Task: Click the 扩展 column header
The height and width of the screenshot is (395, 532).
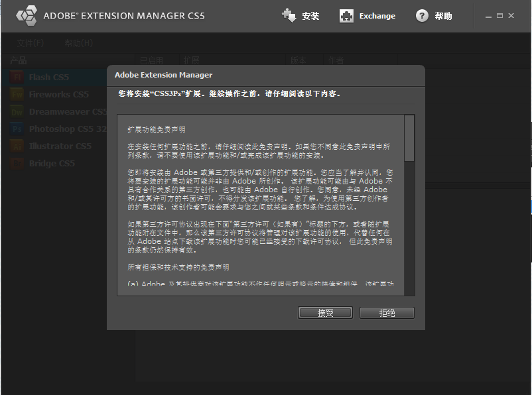Action: (x=190, y=60)
